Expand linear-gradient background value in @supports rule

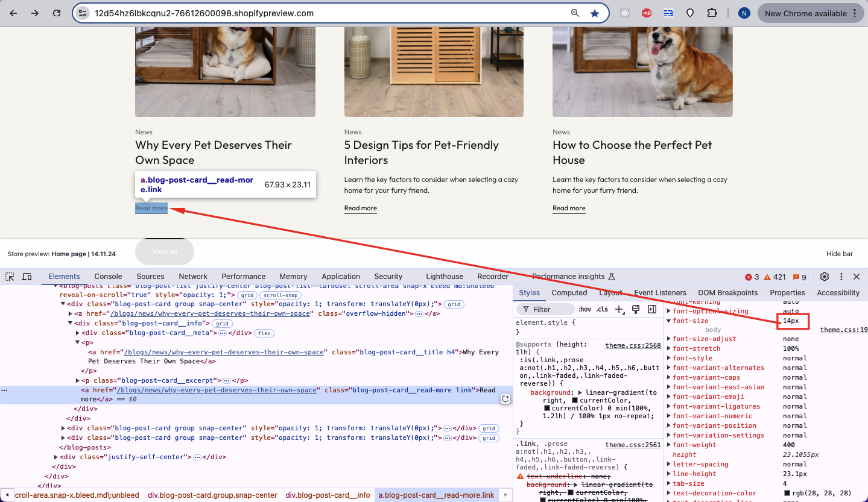click(581, 392)
